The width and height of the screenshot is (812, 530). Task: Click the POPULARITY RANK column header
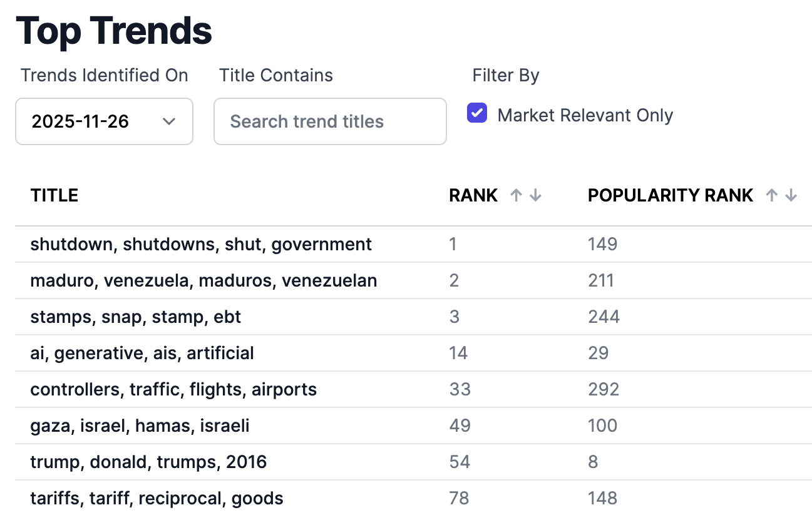tap(669, 195)
